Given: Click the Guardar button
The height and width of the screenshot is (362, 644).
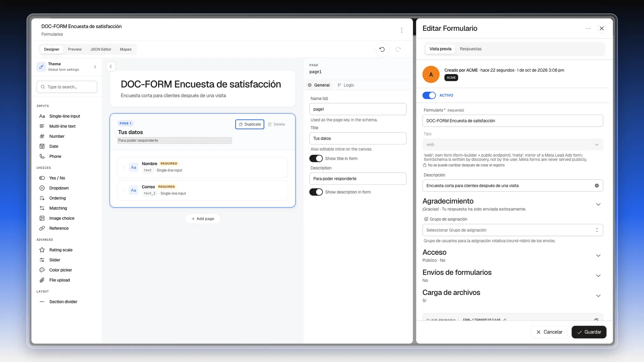Looking at the screenshot, I should click(x=589, y=332).
